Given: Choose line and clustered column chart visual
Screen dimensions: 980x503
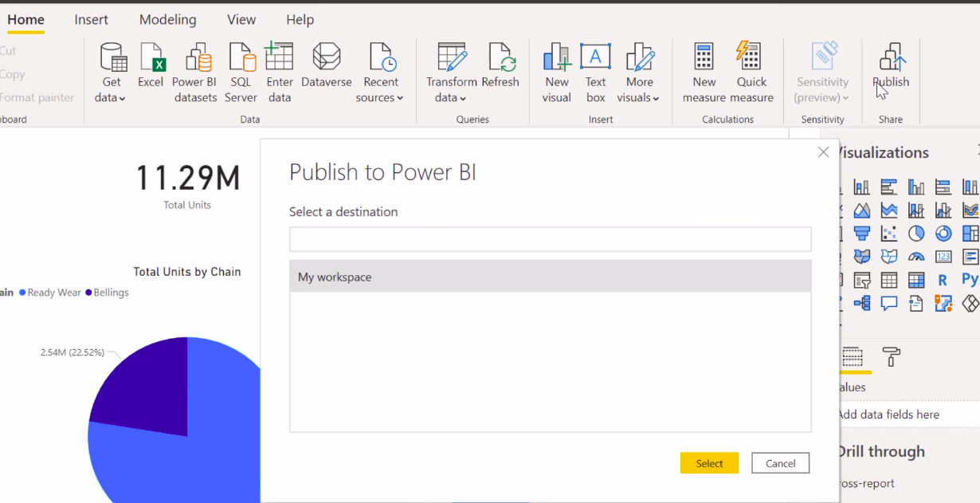Looking at the screenshot, I should point(943,210).
